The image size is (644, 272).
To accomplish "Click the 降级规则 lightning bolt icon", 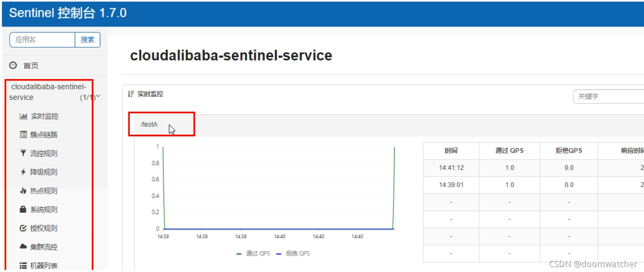I will (x=23, y=172).
